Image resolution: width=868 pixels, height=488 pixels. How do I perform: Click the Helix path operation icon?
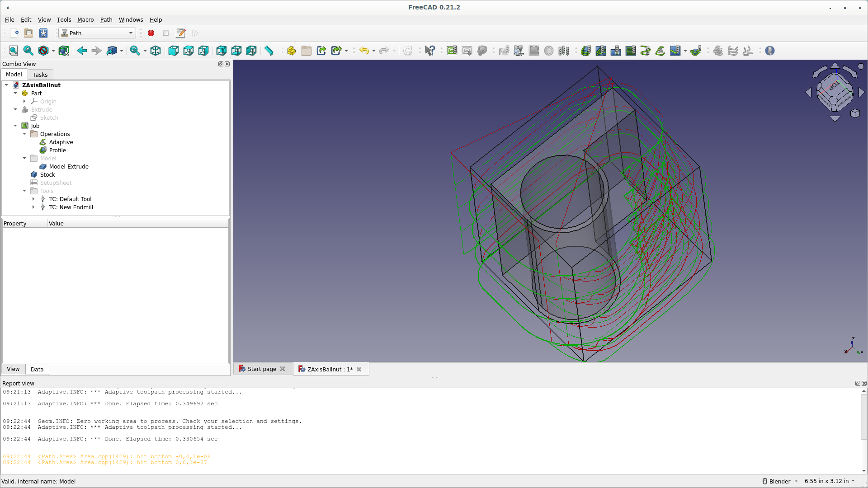(645, 51)
